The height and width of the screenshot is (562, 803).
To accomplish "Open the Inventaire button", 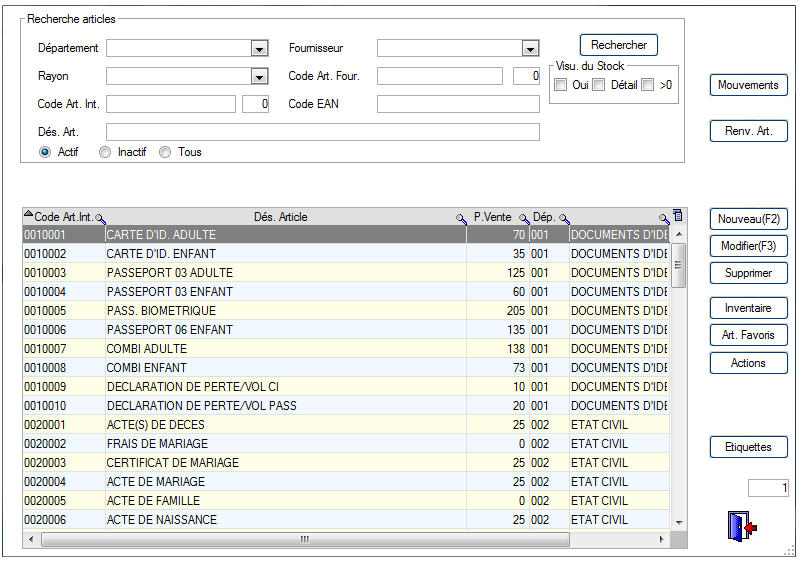I will [x=748, y=308].
